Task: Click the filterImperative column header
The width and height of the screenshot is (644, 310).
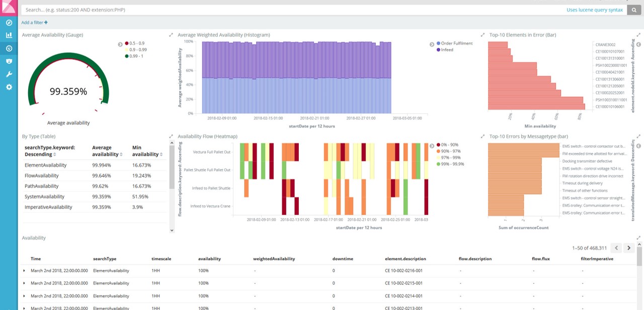Action: [x=597, y=259]
